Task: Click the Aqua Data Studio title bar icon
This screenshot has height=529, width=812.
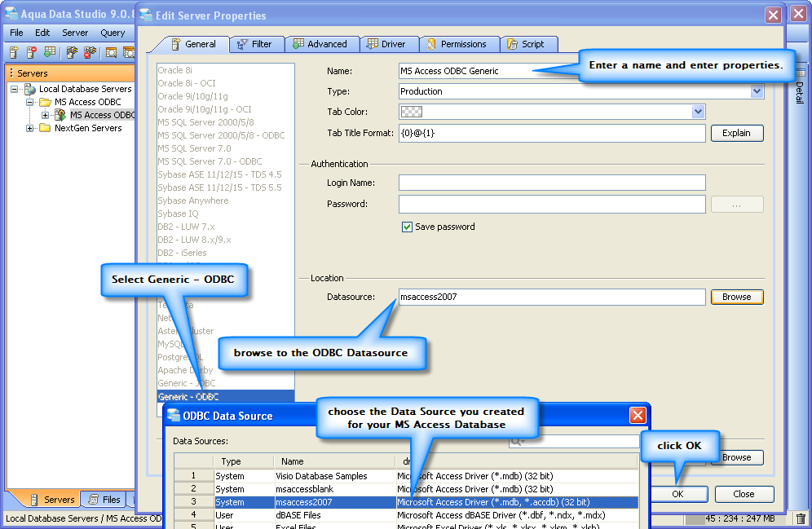Action: [11, 14]
